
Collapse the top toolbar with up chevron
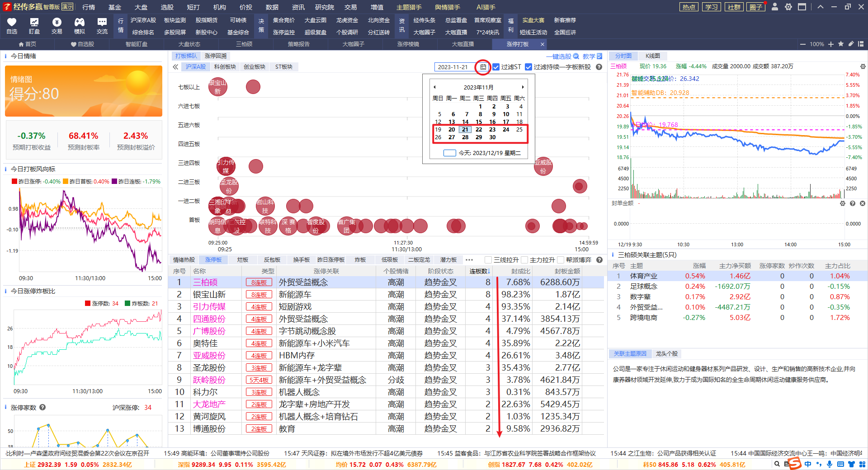coord(821,7)
